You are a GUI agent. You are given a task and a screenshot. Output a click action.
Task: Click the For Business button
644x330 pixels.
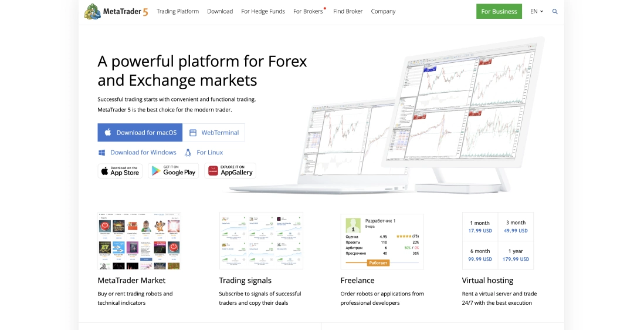point(499,12)
